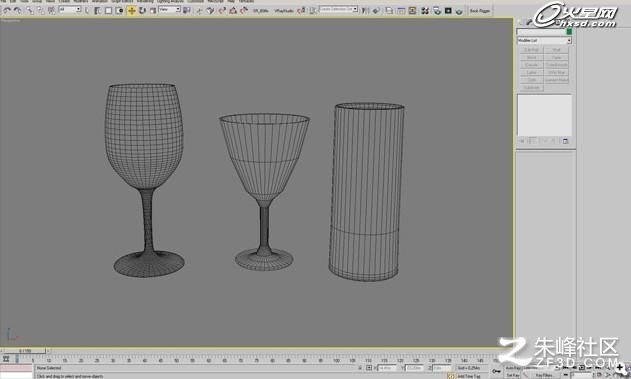Viewport: 631px width, 379px height.
Task: Click the Mirror tool icon
Action: [x=365, y=11]
